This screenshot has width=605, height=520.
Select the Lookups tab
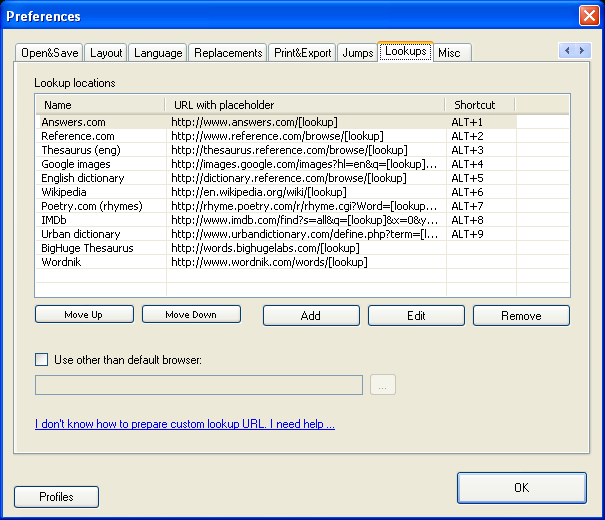tap(406, 51)
